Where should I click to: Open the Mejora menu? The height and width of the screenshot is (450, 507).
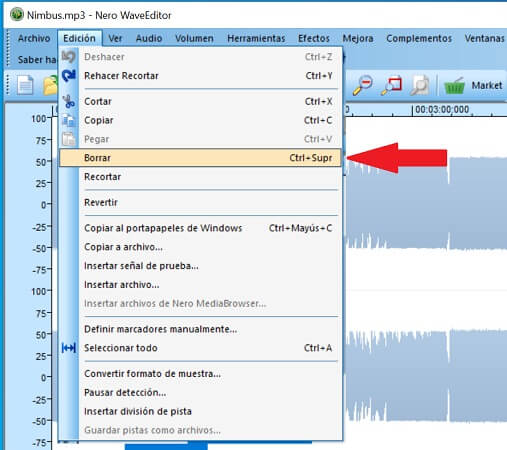[358, 38]
